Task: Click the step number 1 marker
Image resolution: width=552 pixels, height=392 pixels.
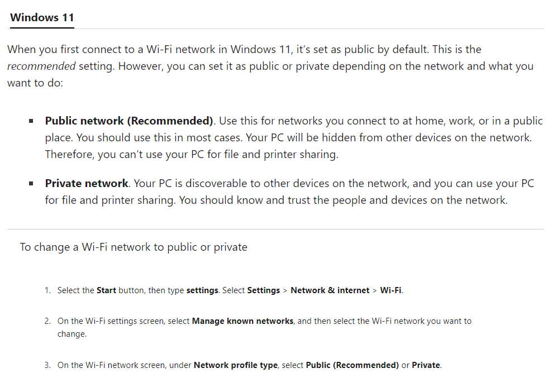Action: click(47, 290)
